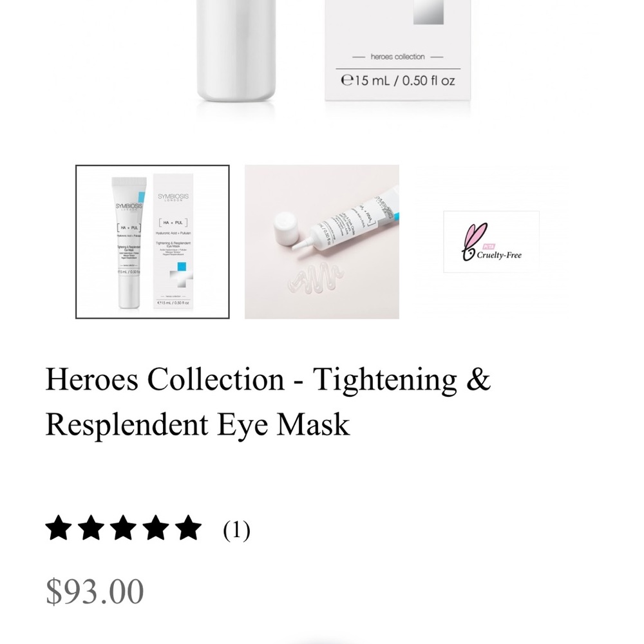Click the Cruelty-Free text badge
Viewport: 644px width, 644px height.
499,255
